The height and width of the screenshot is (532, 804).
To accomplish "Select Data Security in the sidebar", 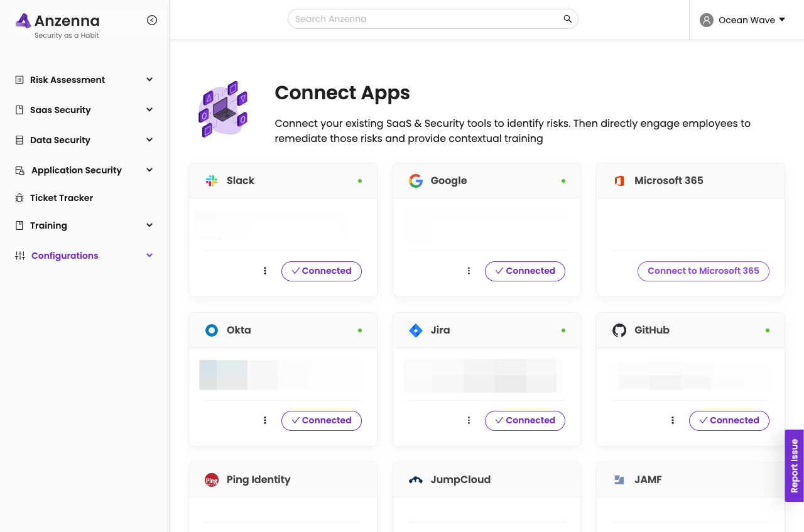I will point(60,140).
